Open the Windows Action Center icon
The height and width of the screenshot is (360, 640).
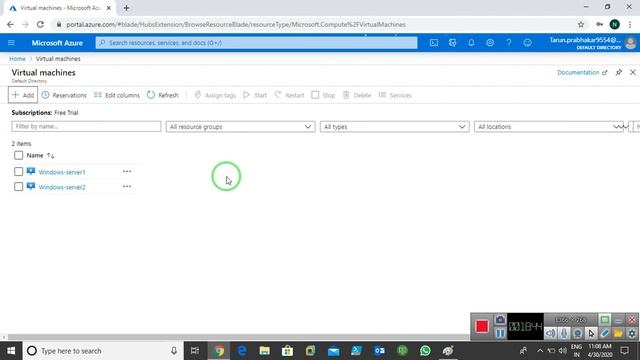[x=624, y=351]
